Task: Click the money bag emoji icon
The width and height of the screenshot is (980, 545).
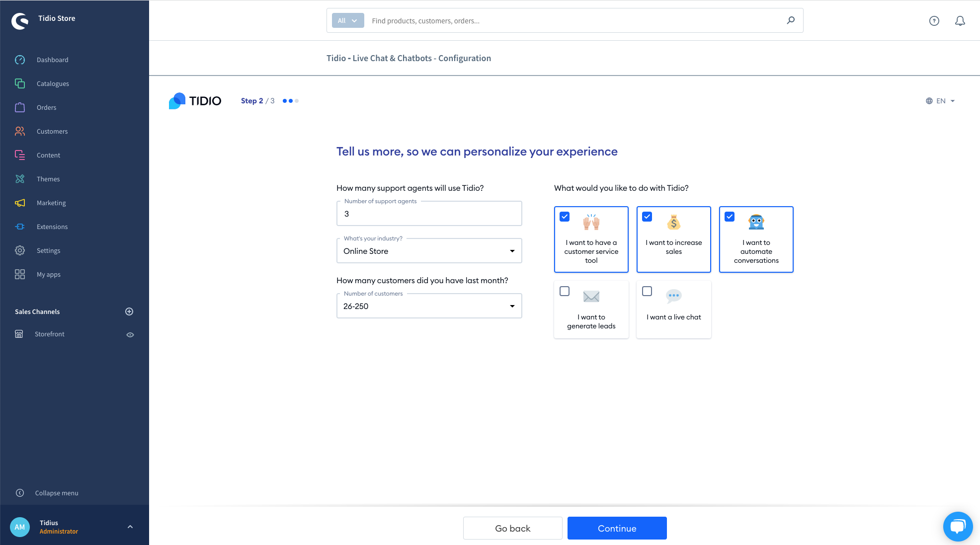Action: [x=674, y=222]
